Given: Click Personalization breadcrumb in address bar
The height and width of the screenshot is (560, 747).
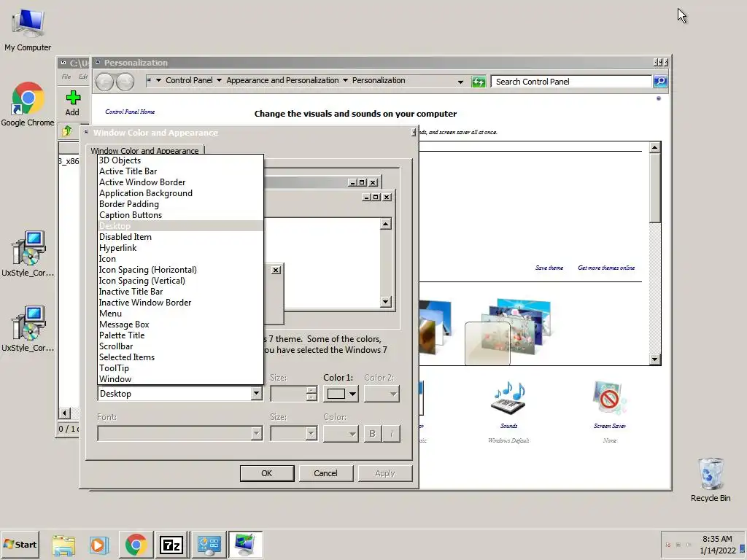Looking at the screenshot, I should pos(379,80).
